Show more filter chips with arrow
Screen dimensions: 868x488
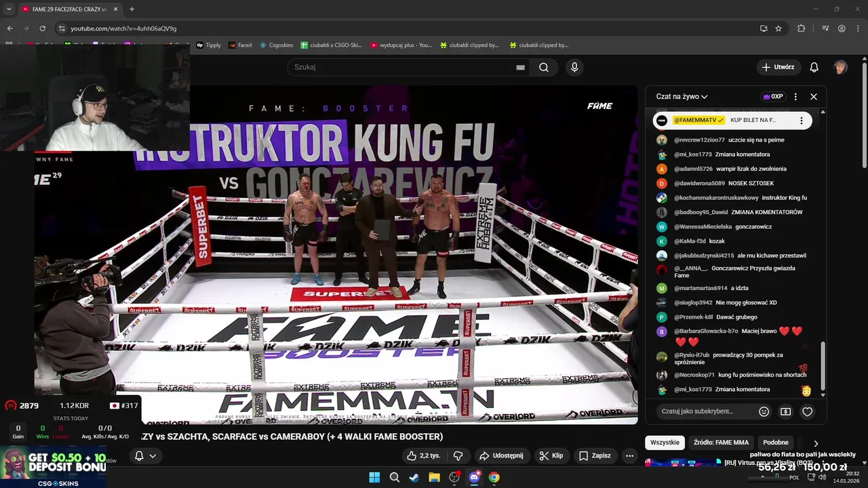(x=816, y=443)
